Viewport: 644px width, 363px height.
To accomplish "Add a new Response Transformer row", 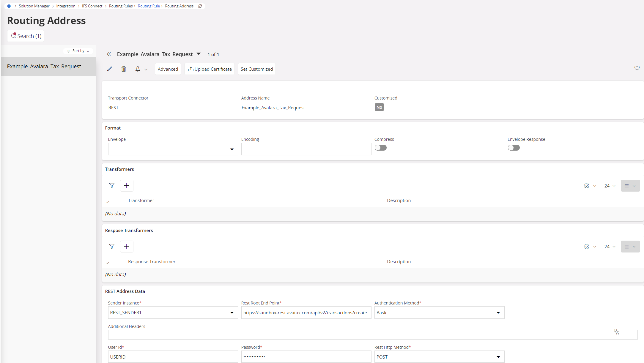I will click(127, 247).
